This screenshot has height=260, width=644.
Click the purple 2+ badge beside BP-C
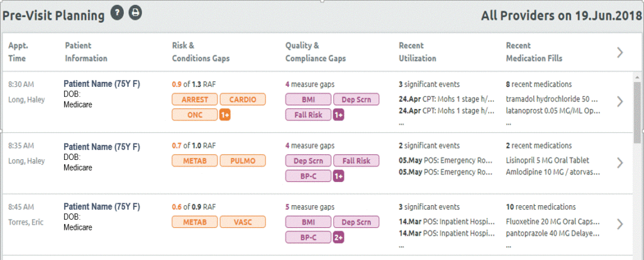pos(338,237)
